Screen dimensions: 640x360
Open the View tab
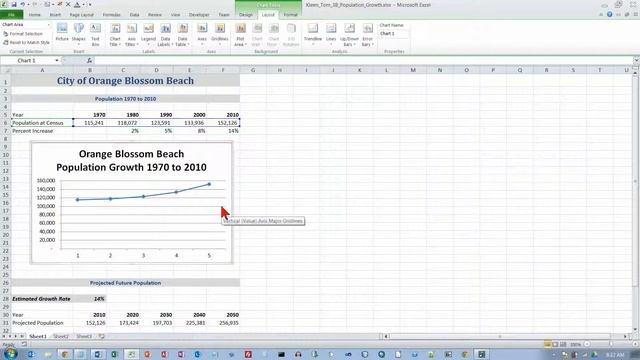tap(176, 15)
